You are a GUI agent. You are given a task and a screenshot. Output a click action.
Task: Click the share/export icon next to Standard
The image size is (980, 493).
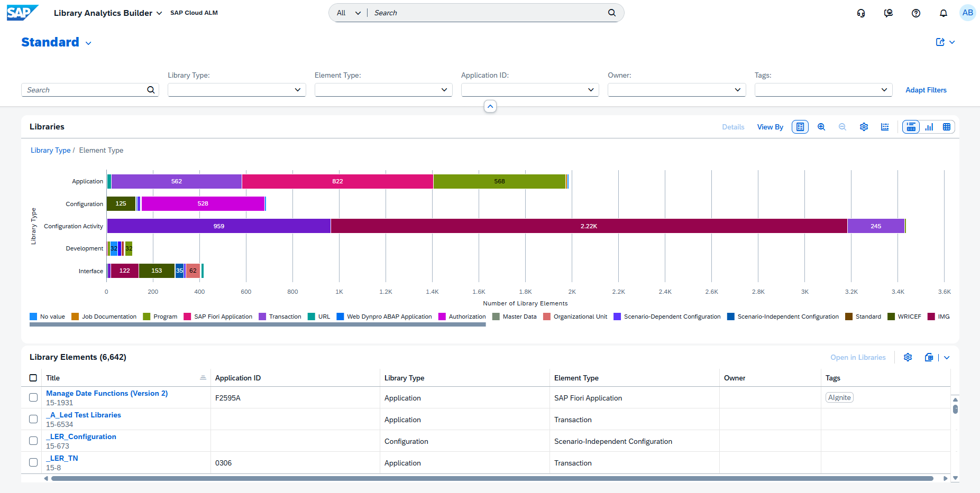[940, 42]
